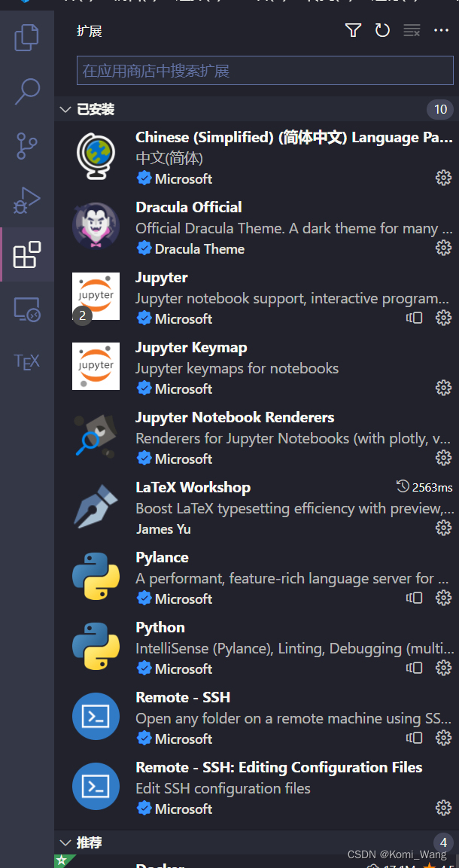Open manage gear for Dracula Official
Viewport: 459px width, 868px height.
click(443, 248)
